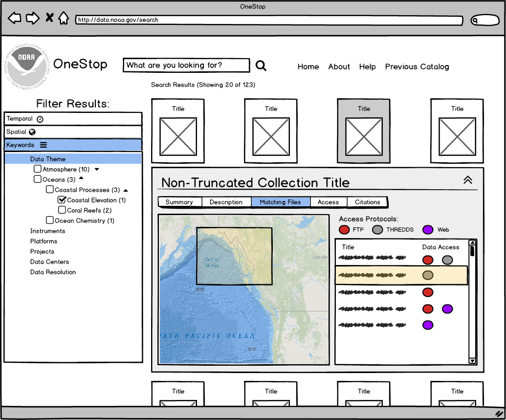Uncheck the Coastal Elevation checkbox
506x420 pixels.
point(62,200)
